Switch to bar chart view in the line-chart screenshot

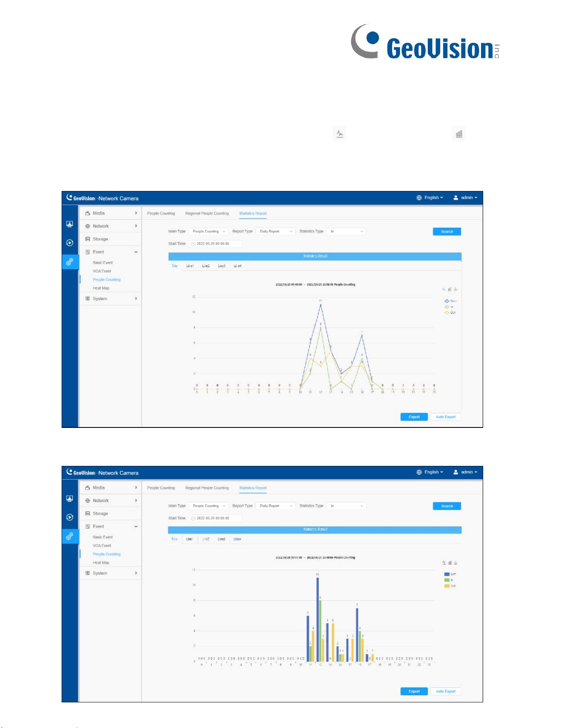point(450,289)
